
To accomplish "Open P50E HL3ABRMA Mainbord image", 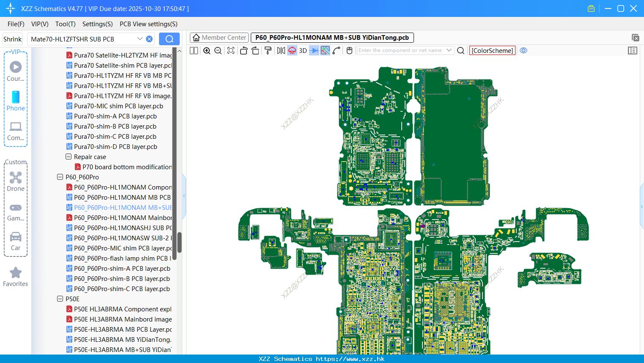I will (119, 319).
